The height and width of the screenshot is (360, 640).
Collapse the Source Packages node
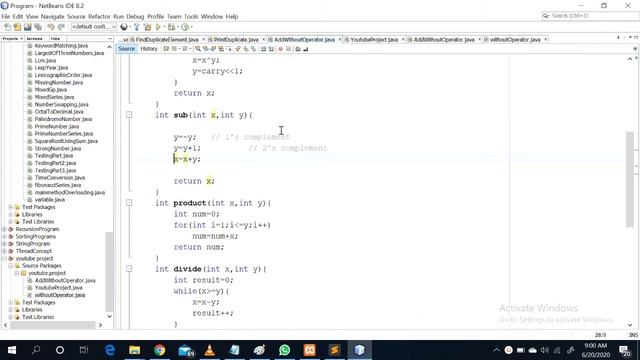[x=10, y=266]
